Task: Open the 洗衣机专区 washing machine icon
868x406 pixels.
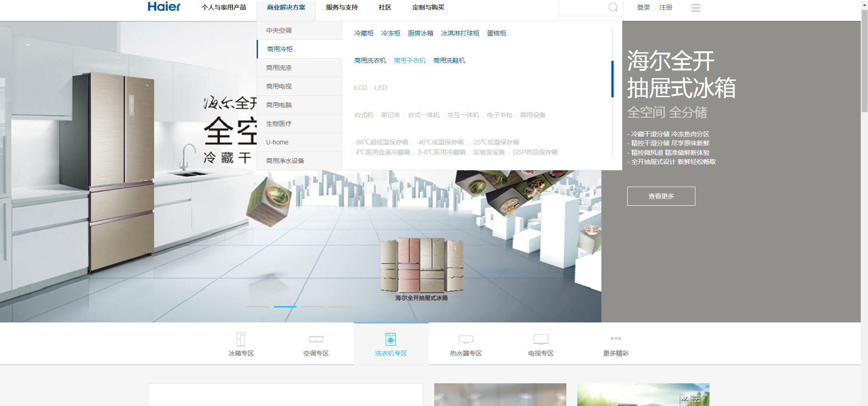Action: pyautogui.click(x=391, y=339)
